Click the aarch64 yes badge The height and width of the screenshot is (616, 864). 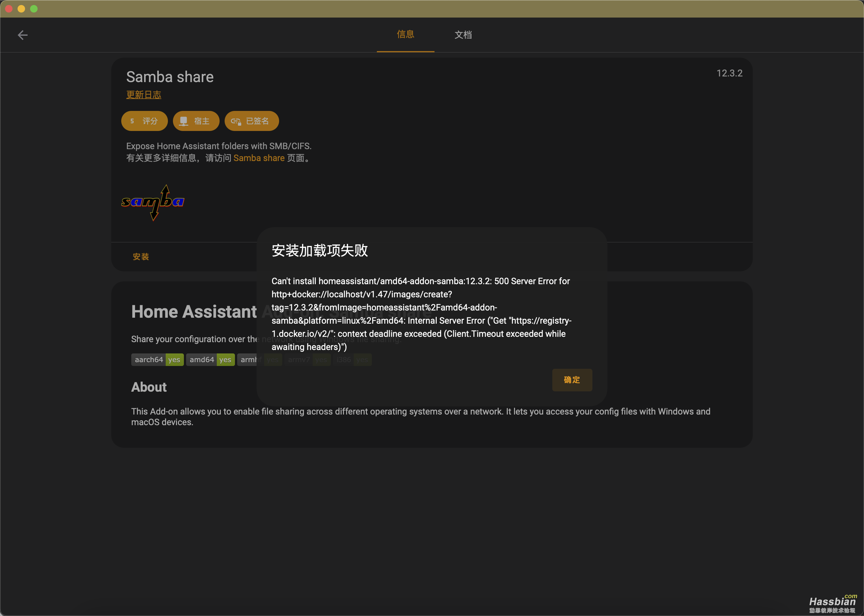click(x=157, y=360)
